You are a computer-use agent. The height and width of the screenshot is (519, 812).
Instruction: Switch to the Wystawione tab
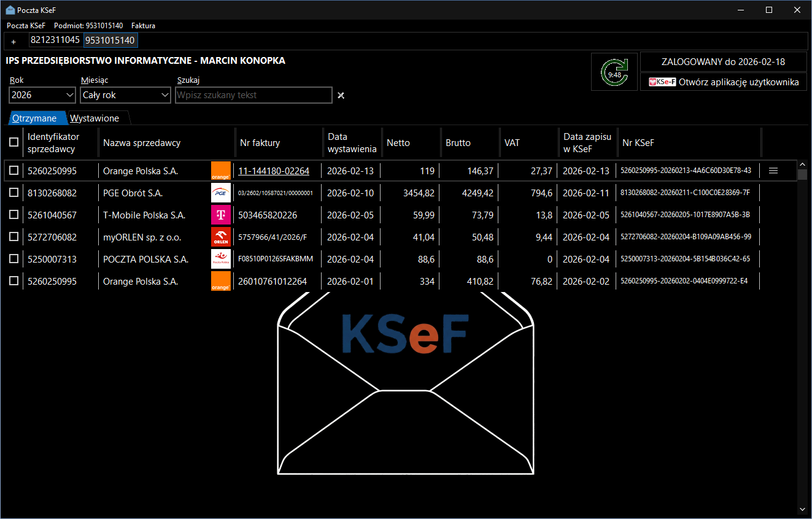95,118
